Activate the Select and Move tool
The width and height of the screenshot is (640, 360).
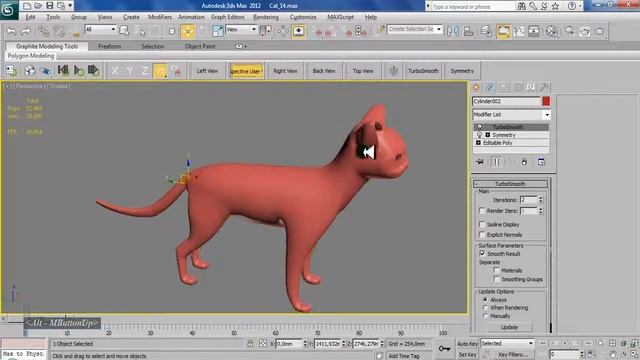[188, 31]
